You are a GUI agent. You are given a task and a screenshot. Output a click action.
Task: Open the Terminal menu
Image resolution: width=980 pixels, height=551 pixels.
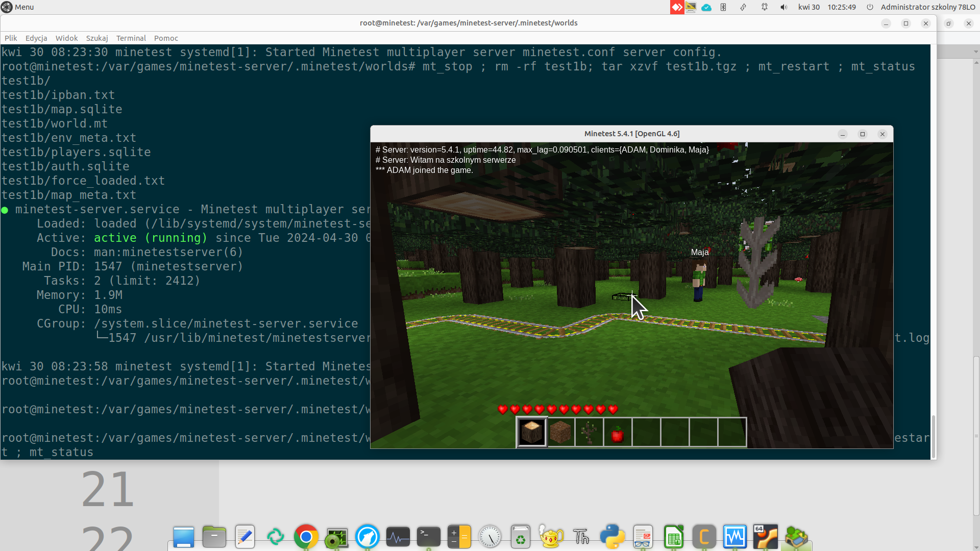pyautogui.click(x=131, y=38)
